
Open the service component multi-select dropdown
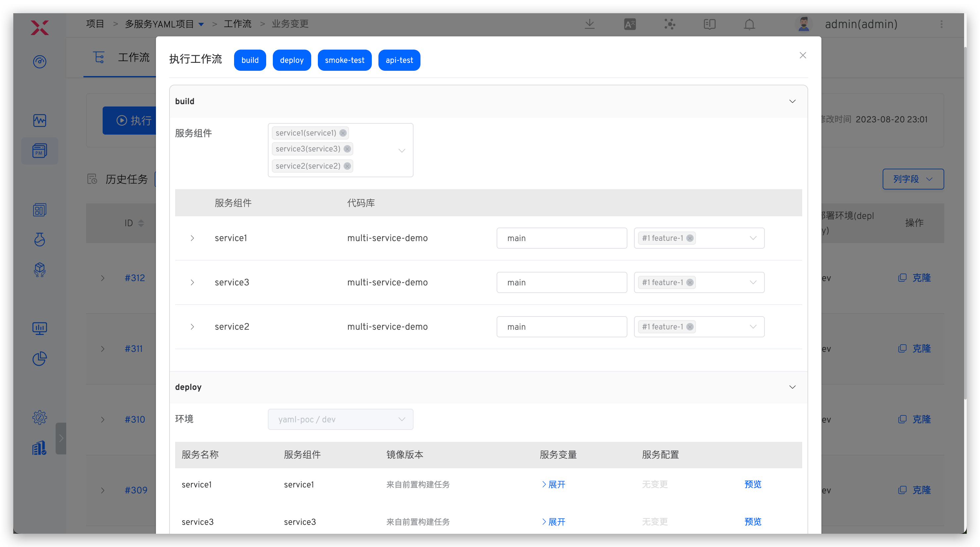pos(401,150)
